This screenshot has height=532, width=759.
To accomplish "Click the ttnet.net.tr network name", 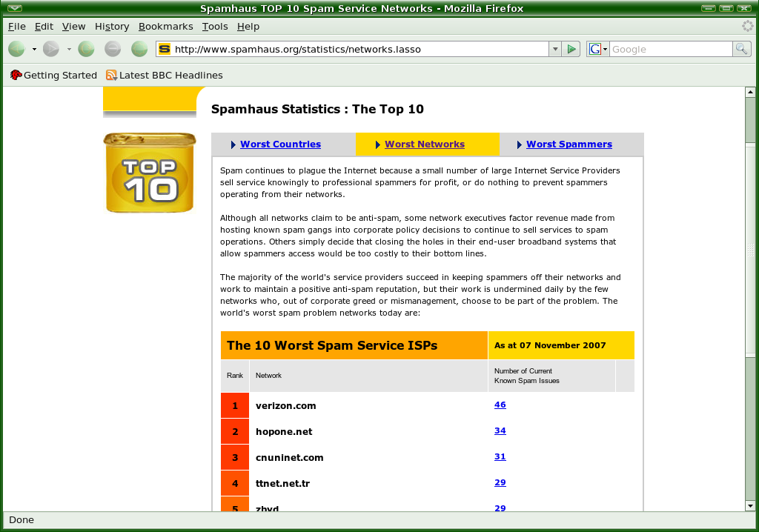I will pos(282,484).
